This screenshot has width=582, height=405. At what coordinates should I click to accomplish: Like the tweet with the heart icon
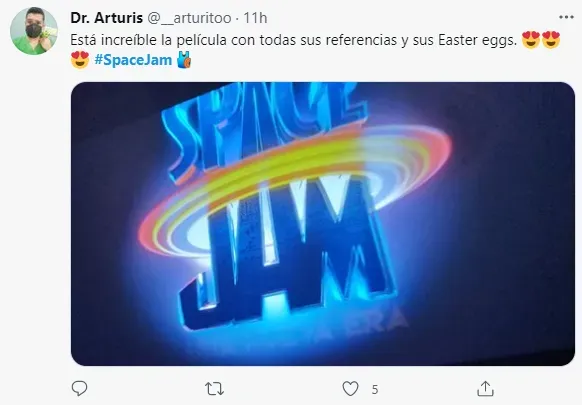[x=350, y=389]
